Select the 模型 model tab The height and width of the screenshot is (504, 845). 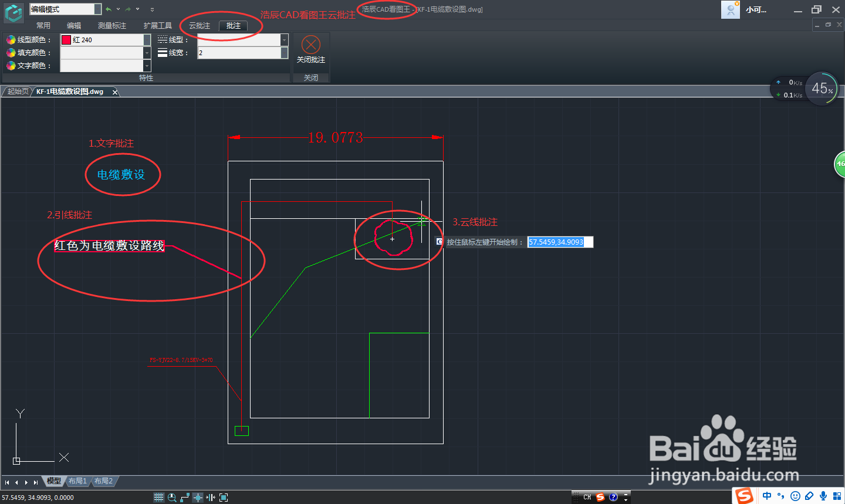[53, 481]
